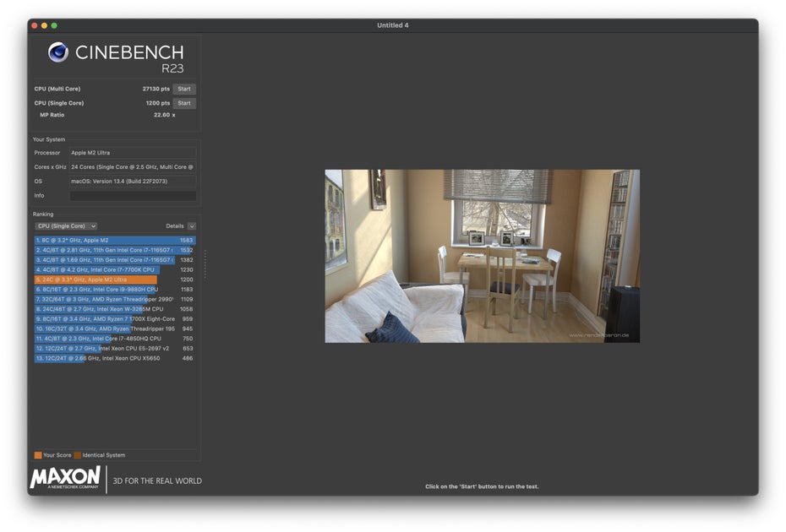
Task: Toggle the Details checkbox in Ranking
Action: [x=192, y=226]
